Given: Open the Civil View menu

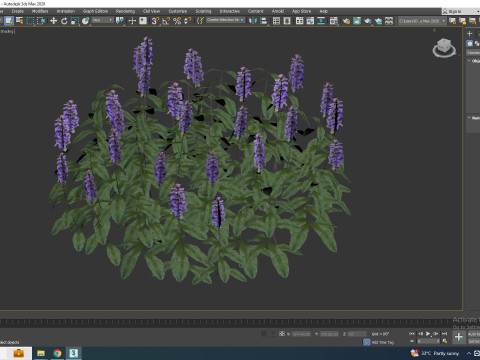Looking at the screenshot, I should [151, 11].
